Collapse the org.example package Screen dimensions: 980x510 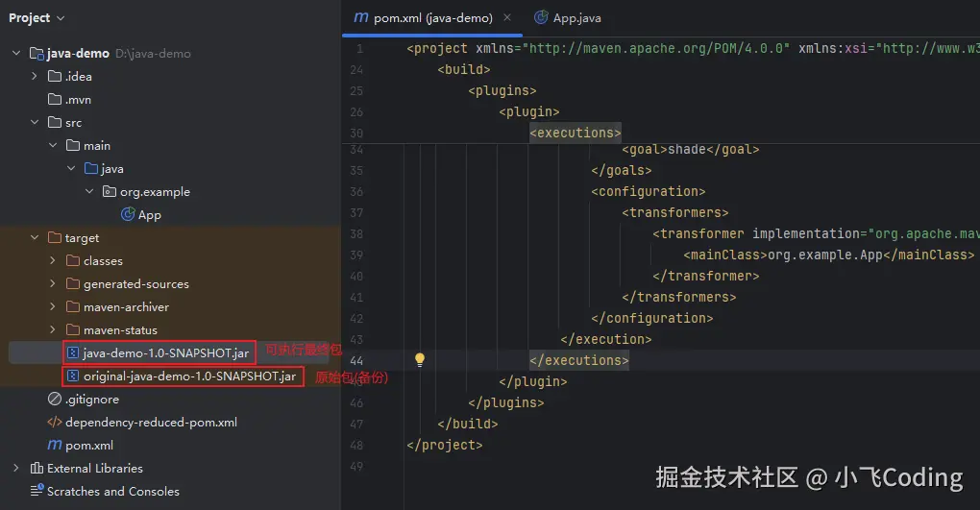(x=88, y=191)
